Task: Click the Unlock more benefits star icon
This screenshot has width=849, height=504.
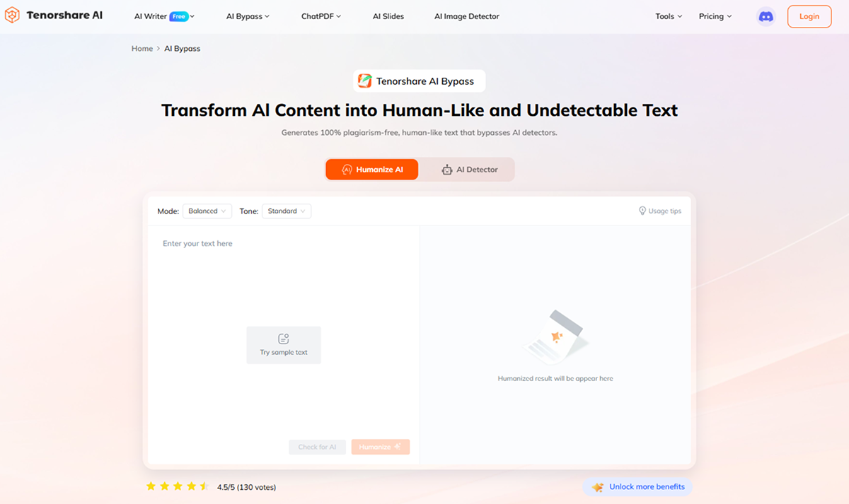Action: 598,487
